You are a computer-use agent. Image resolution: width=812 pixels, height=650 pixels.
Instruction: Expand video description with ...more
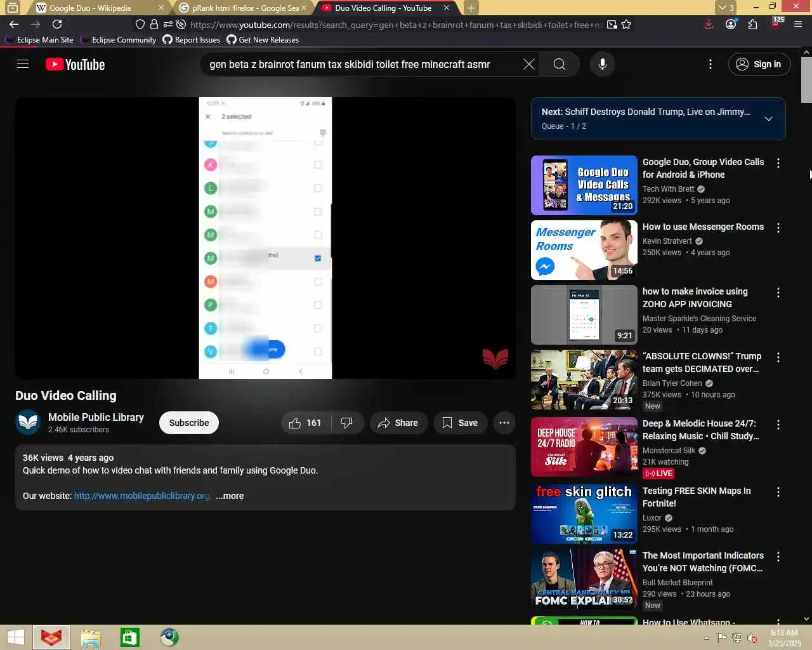(x=230, y=496)
